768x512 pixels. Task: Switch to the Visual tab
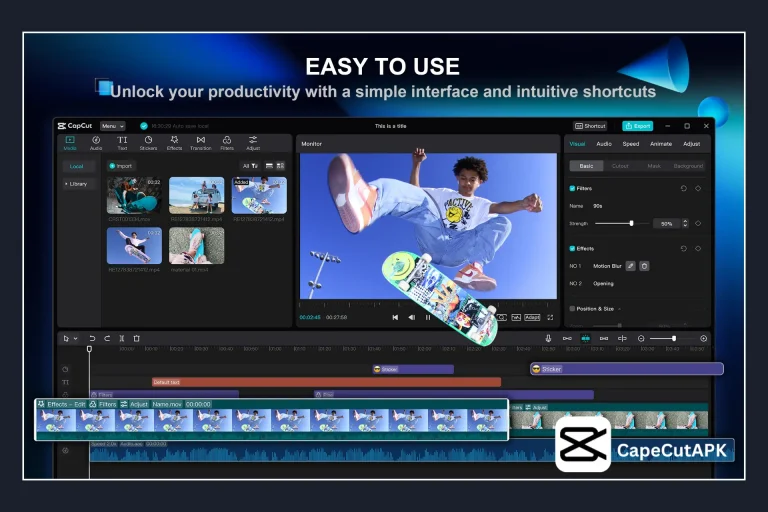coord(577,144)
